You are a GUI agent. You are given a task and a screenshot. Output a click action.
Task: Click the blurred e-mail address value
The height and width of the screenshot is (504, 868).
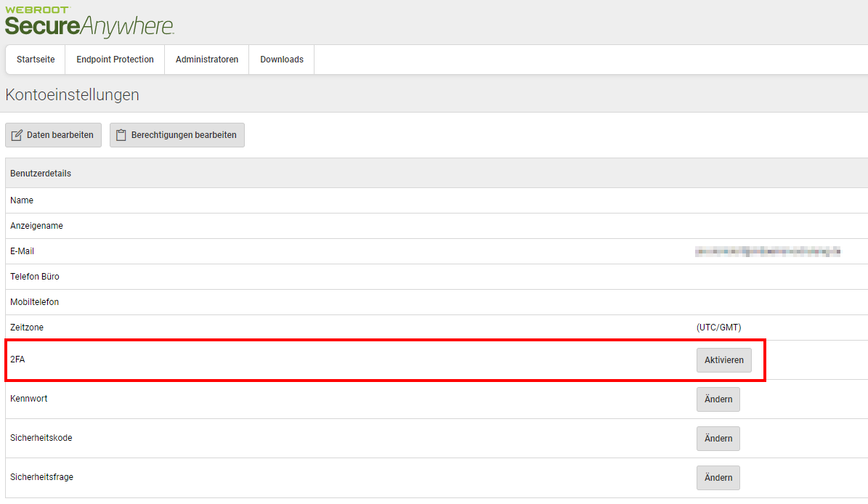pos(768,252)
